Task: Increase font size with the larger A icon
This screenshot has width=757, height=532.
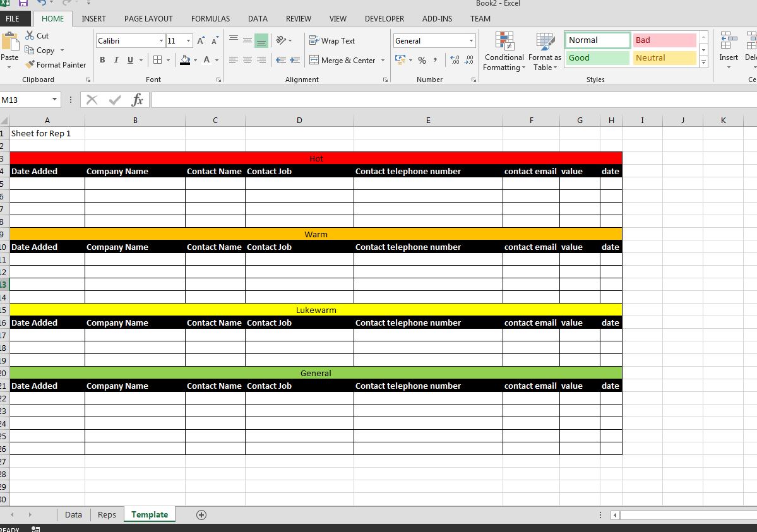Action: [x=201, y=41]
